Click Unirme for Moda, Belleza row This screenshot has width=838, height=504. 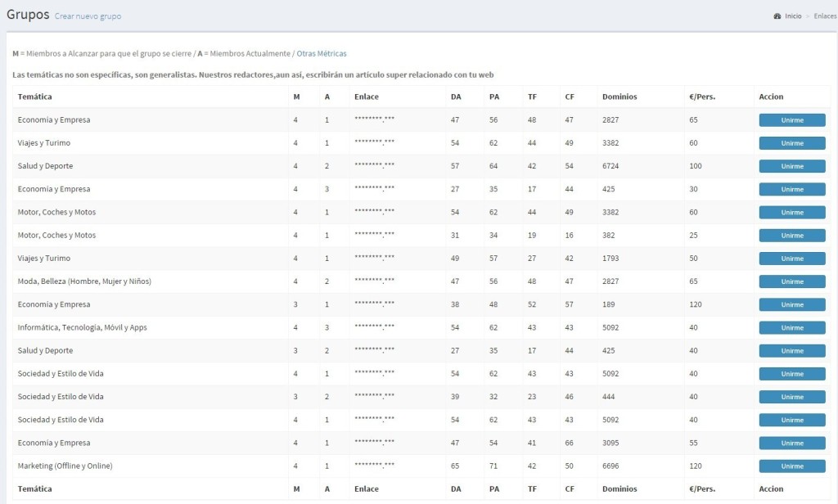tap(792, 281)
